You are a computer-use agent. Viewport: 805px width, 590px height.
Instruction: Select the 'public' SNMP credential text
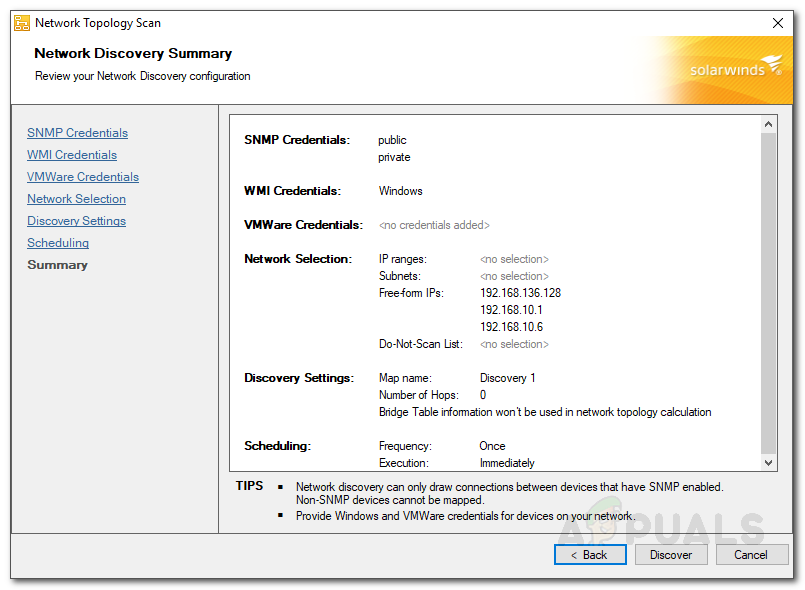pos(392,140)
